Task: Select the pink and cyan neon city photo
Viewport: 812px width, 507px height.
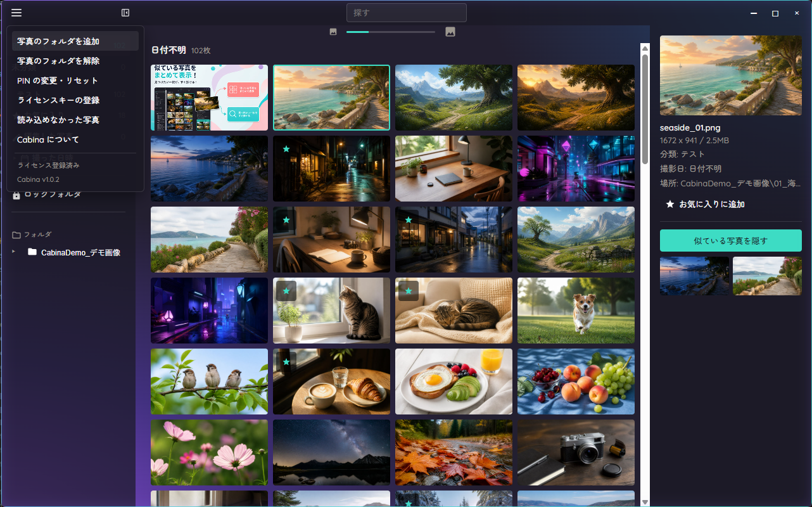Action: 576,169
